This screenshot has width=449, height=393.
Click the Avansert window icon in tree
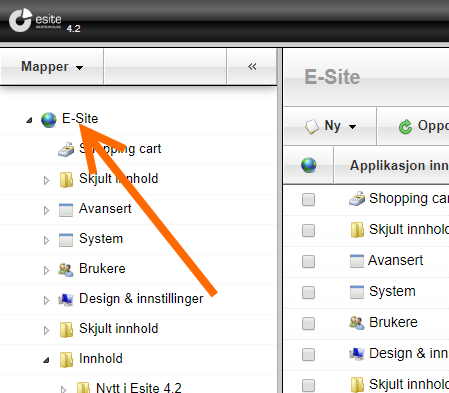coord(66,210)
